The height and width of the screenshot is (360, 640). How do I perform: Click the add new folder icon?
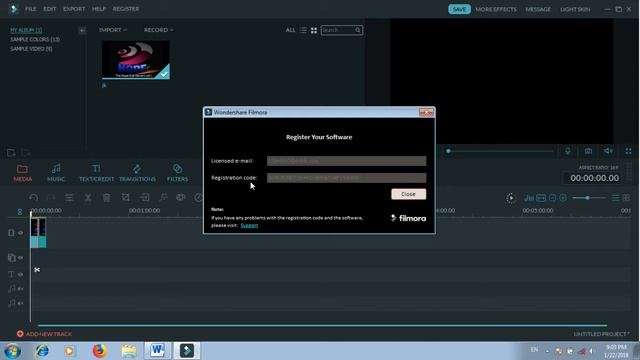[x=11, y=153]
